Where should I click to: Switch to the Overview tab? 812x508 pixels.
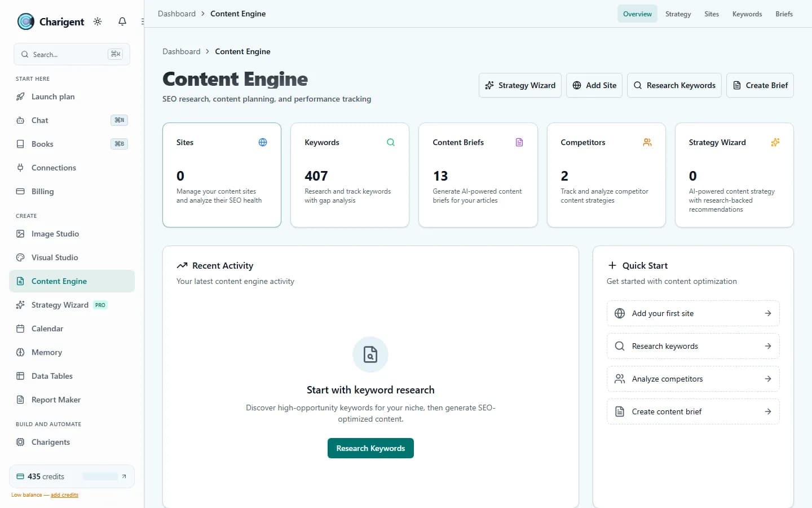click(637, 14)
